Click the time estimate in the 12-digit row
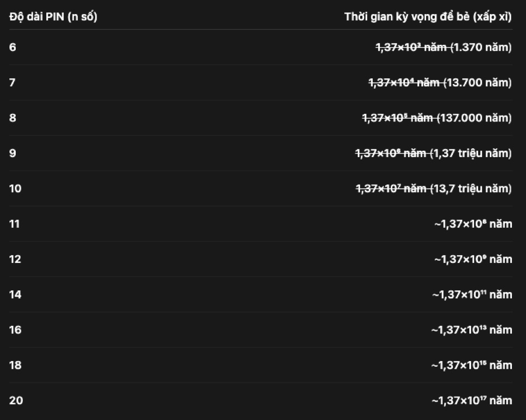The height and width of the screenshot is (420, 526). tap(473, 259)
